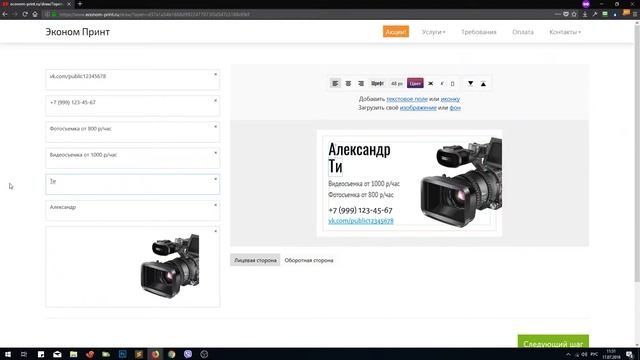Viewport: 640px width, 360px height.
Task: Click the browser address bar
Action: coord(298,14)
